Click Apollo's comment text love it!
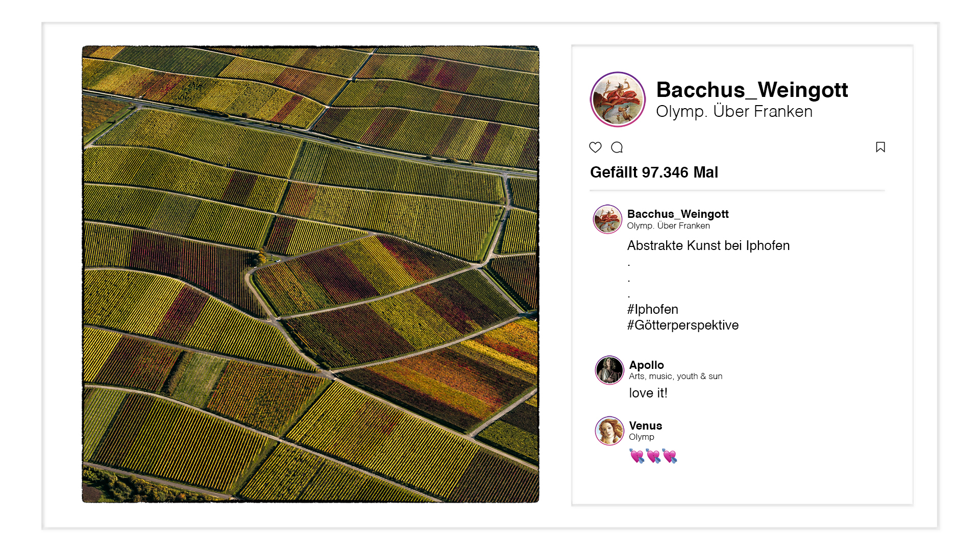 tap(648, 393)
